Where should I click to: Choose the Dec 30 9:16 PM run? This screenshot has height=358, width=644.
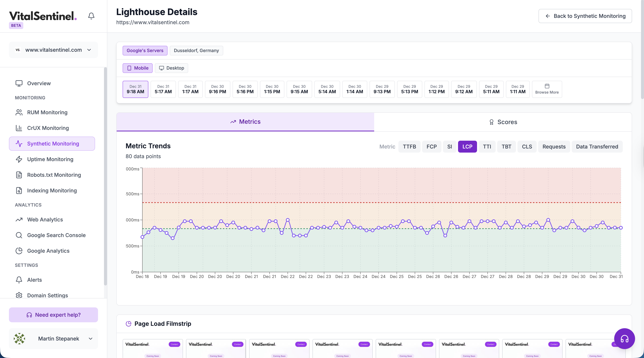click(x=217, y=89)
